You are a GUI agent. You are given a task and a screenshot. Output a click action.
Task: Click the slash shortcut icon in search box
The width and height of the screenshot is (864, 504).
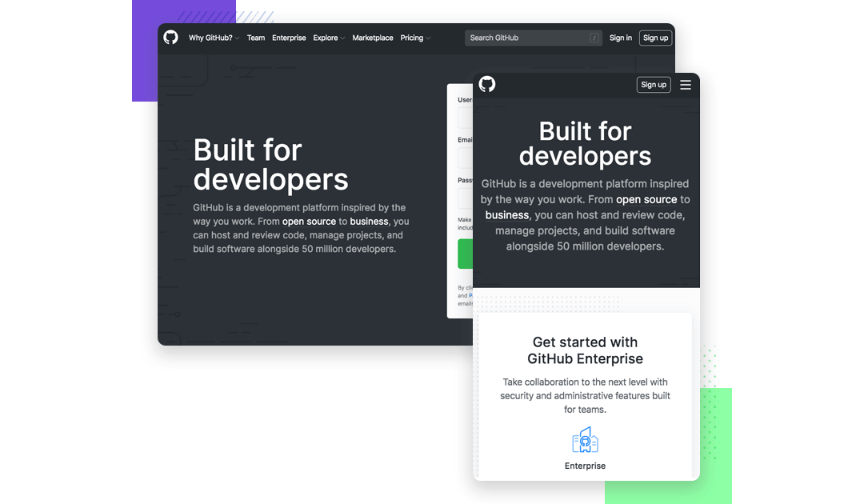(x=594, y=38)
